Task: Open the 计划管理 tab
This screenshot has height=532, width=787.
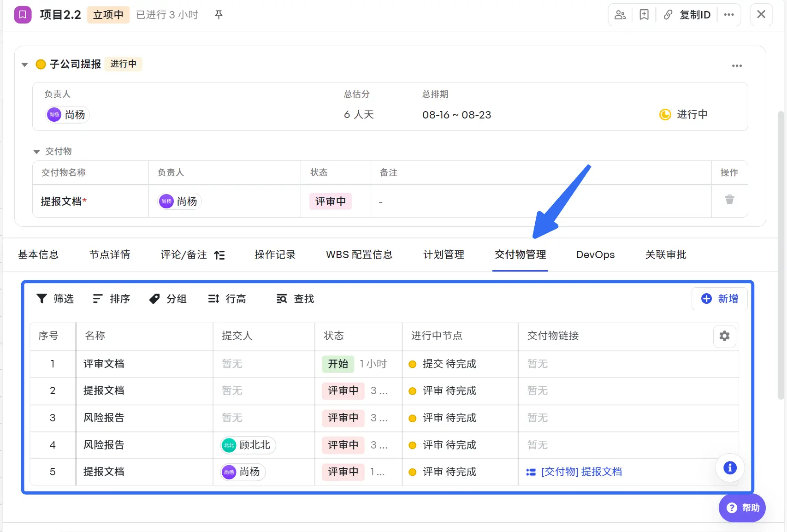Action: point(443,254)
